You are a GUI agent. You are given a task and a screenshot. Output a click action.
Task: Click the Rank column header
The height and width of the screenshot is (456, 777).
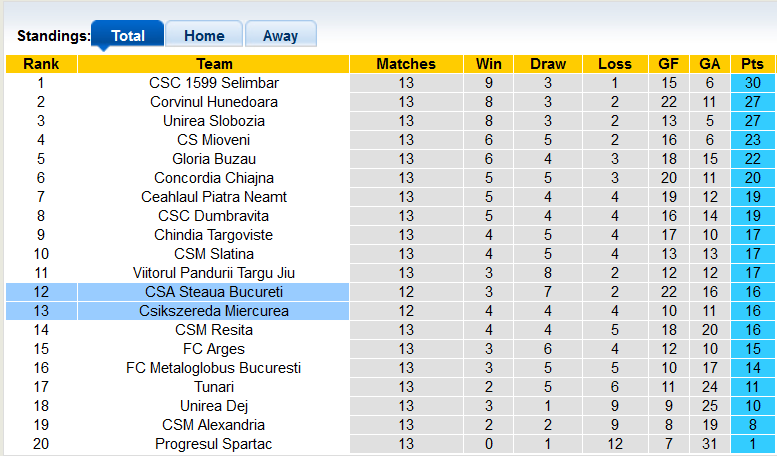41,64
